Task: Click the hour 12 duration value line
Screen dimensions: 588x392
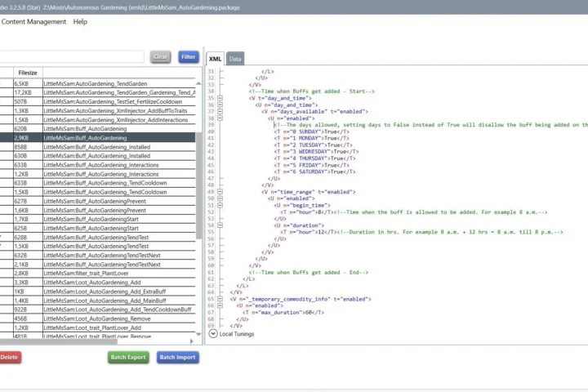Action: (x=421, y=232)
